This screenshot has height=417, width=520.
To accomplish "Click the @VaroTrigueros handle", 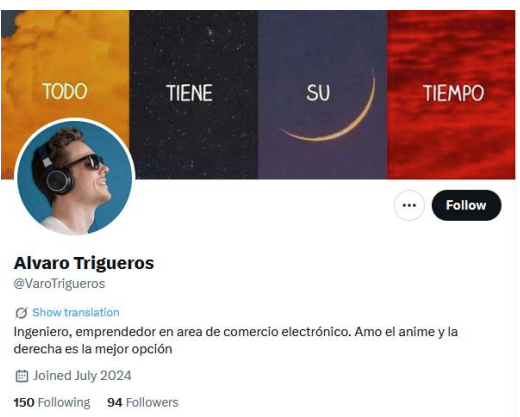I will (x=59, y=284).
